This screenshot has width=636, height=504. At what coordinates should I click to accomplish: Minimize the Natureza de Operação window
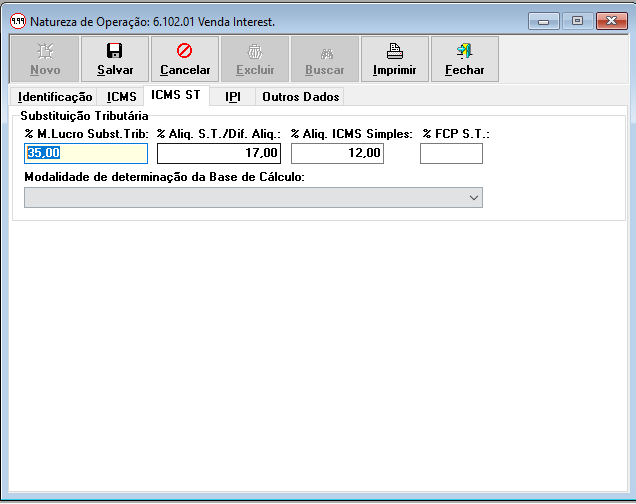544,20
